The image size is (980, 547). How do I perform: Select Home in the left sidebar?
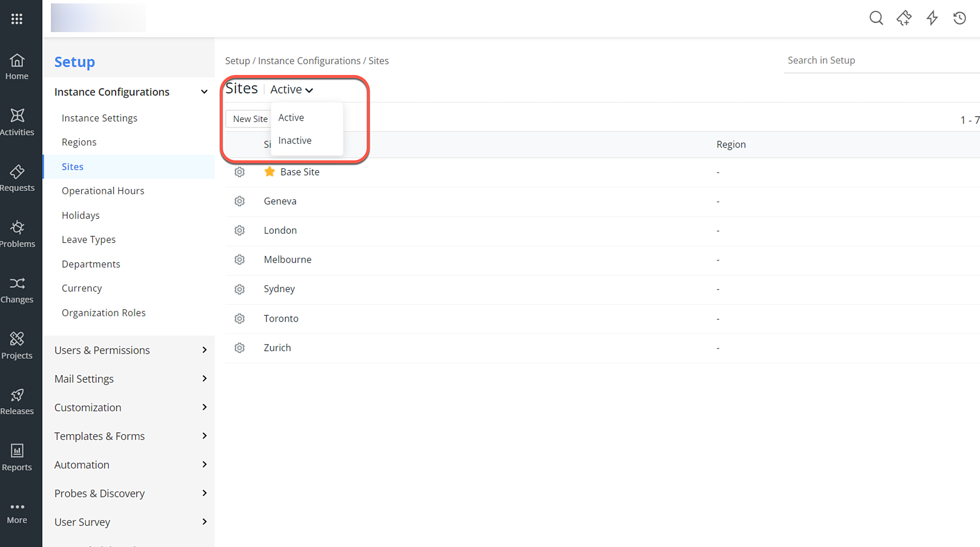(x=17, y=66)
